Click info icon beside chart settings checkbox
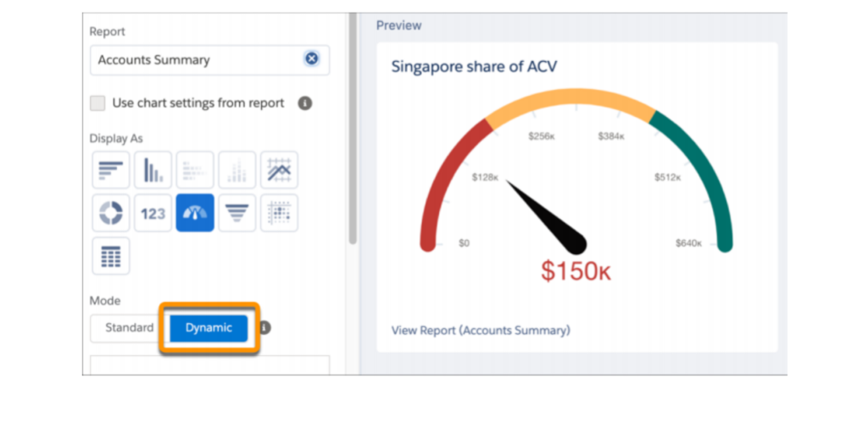Screen dimensions: 868x434 pyautogui.click(x=305, y=103)
